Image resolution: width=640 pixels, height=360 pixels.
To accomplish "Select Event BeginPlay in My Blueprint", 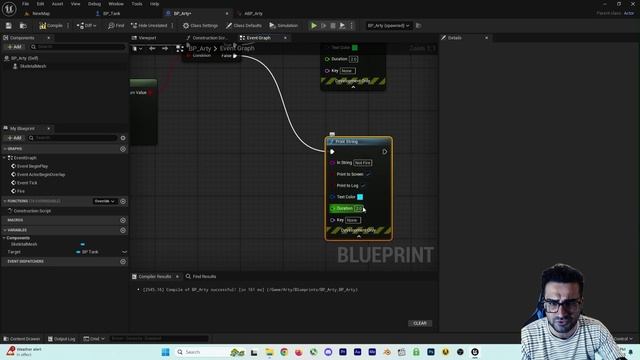I will coord(32,166).
